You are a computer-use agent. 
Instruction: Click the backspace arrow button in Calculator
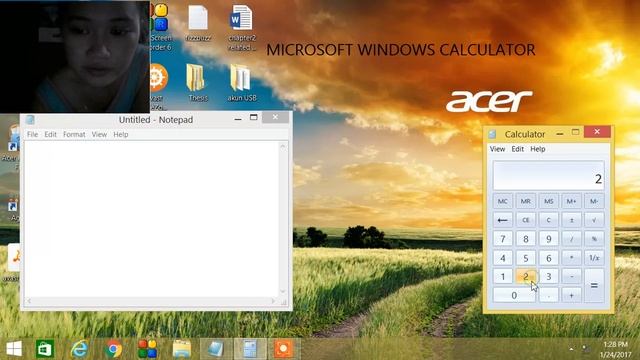point(502,220)
